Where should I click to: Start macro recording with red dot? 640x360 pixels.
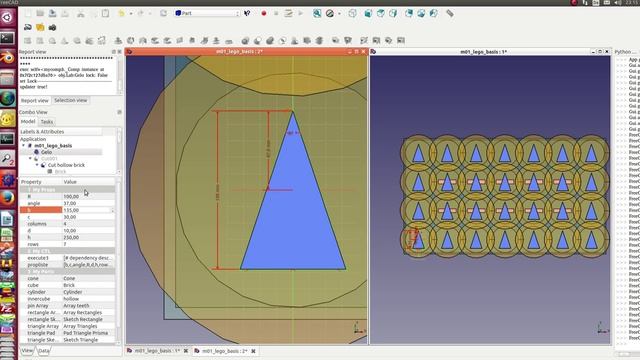[x=264, y=13]
